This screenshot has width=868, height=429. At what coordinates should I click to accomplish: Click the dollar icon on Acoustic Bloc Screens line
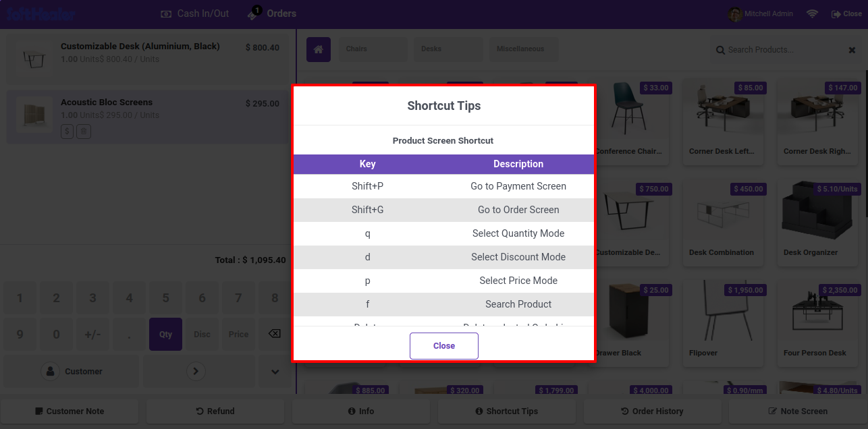click(67, 132)
